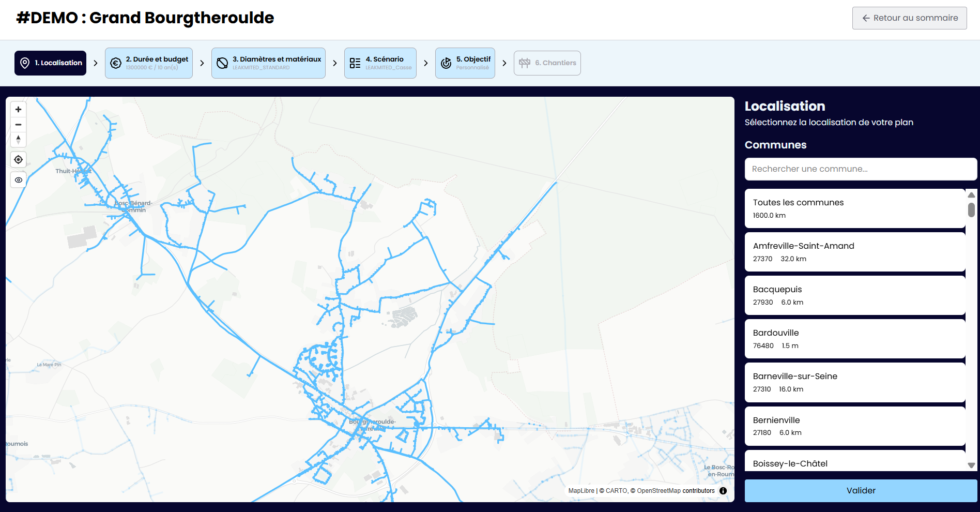Go to step 1 Localisation
980x512 pixels.
(50, 63)
